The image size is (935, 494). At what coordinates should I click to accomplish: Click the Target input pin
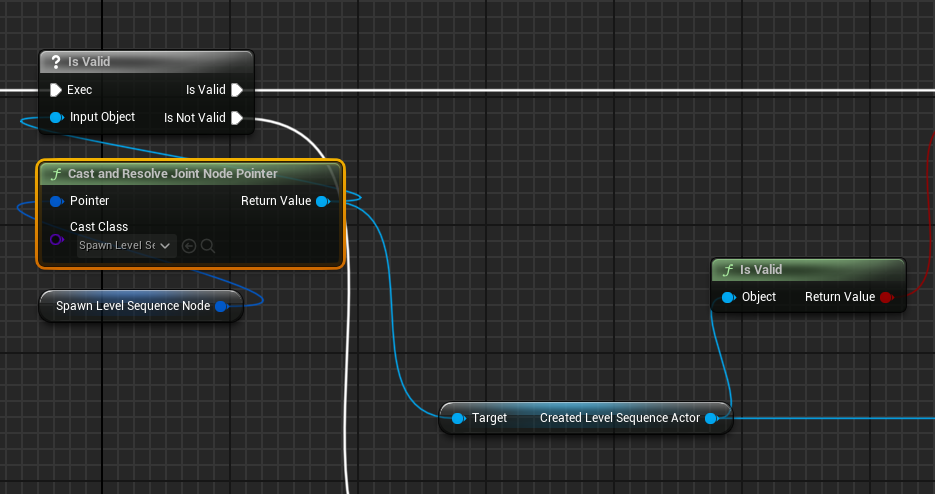click(x=458, y=418)
